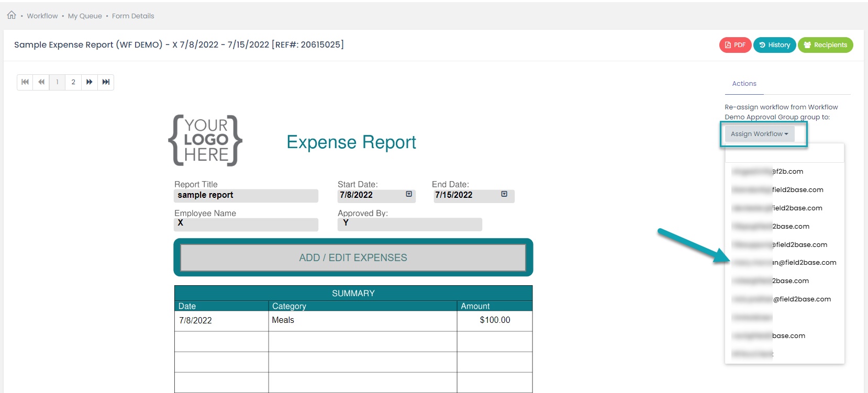
Task: Go to the home page via house icon
Action: tap(12, 15)
